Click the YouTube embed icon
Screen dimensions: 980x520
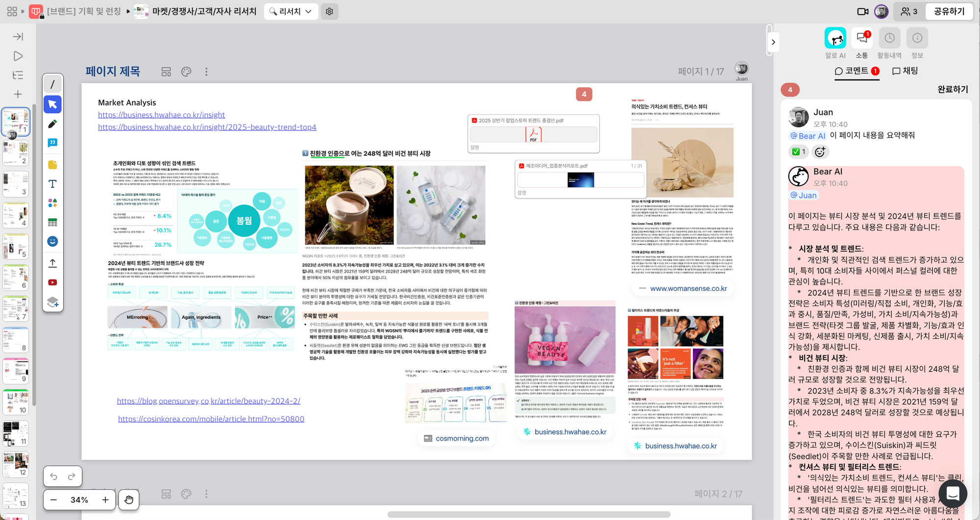[x=52, y=283]
